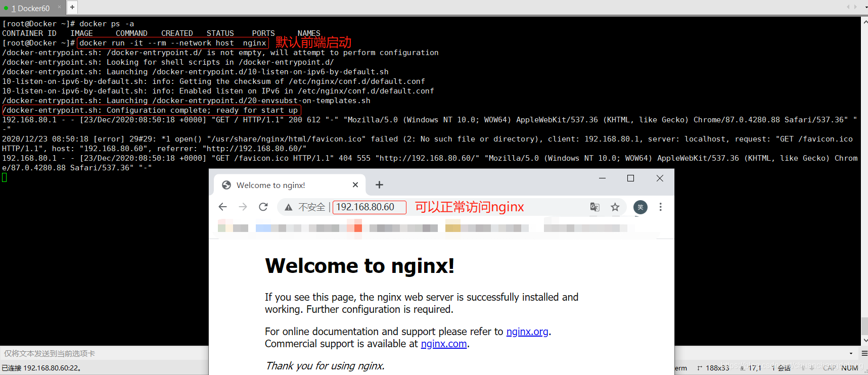Click the 1 会话 session count indicator
The height and width of the screenshot is (375, 868).
click(782, 368)
